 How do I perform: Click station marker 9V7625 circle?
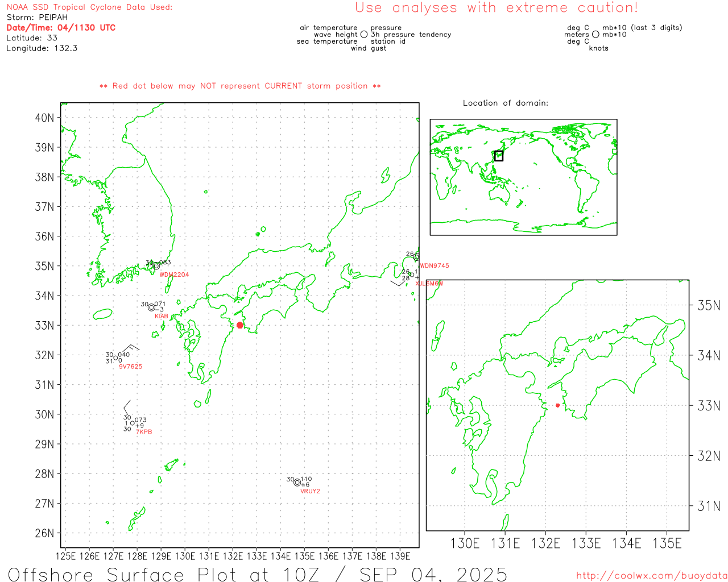[x=115, y=357]
